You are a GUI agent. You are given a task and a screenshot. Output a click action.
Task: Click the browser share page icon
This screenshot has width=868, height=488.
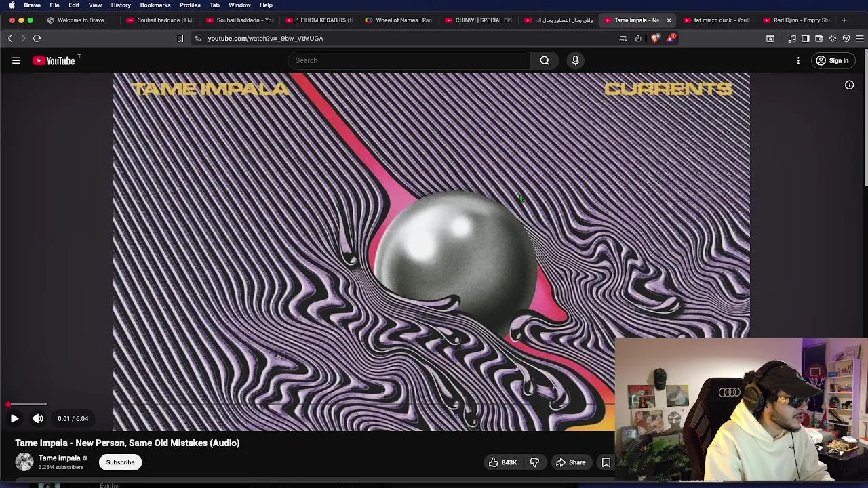(x=638, y=39)
